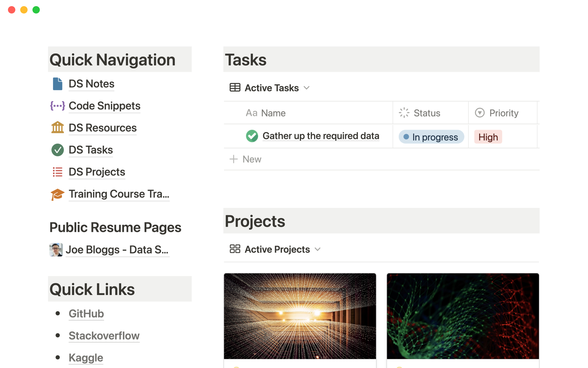Click the purple Code Snippets braces icon
The height and width of the screenshot is (368, 588).
[57, 106]
